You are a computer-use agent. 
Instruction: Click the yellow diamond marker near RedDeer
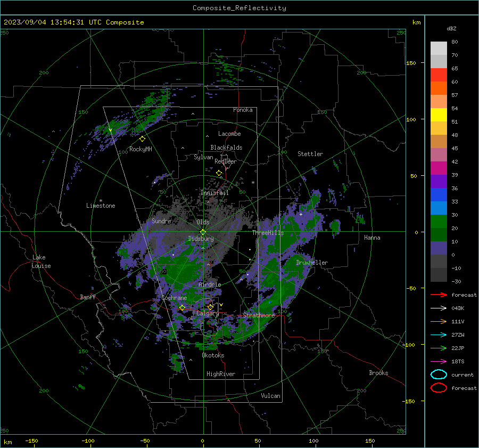(x=219, y=173)
